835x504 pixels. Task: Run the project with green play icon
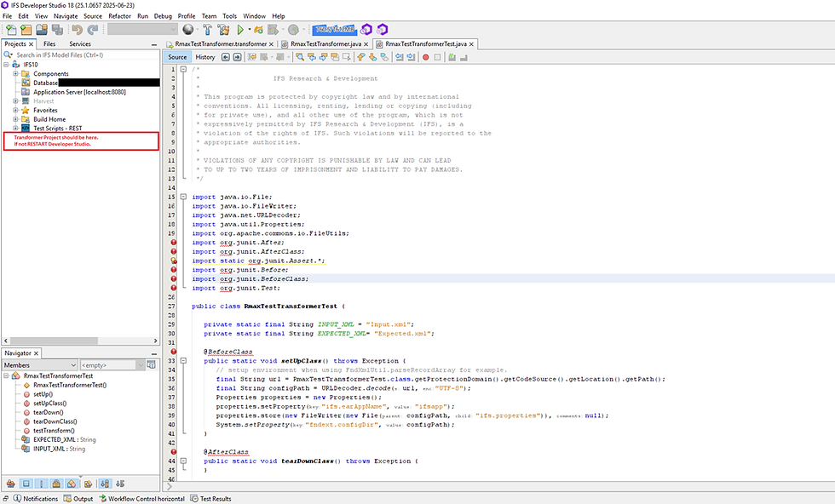240,30
